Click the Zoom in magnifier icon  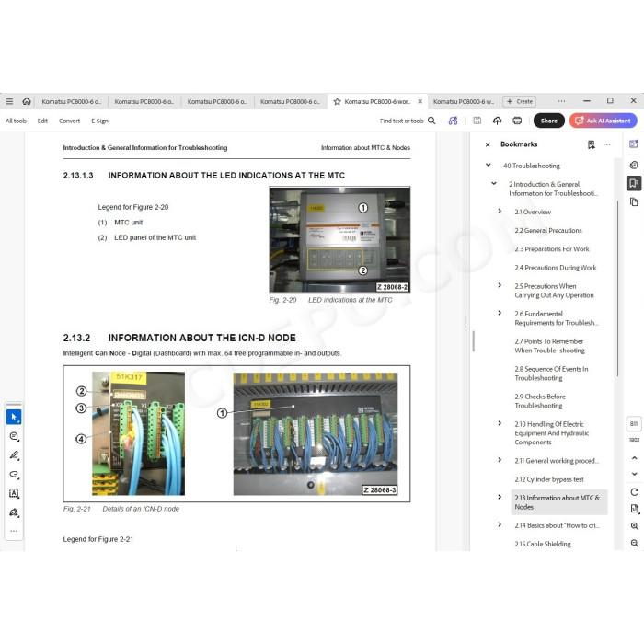(x=634, y=526)
